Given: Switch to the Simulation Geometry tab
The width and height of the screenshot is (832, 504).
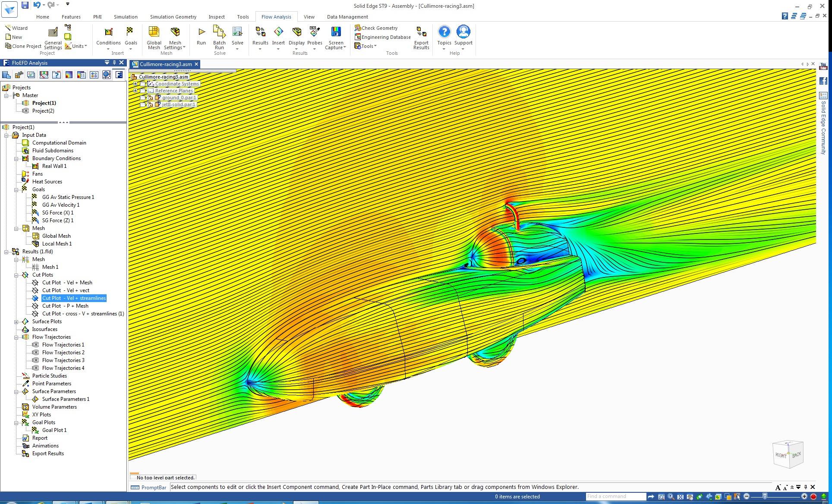Looking at the screenshot, I should (173, 17).
